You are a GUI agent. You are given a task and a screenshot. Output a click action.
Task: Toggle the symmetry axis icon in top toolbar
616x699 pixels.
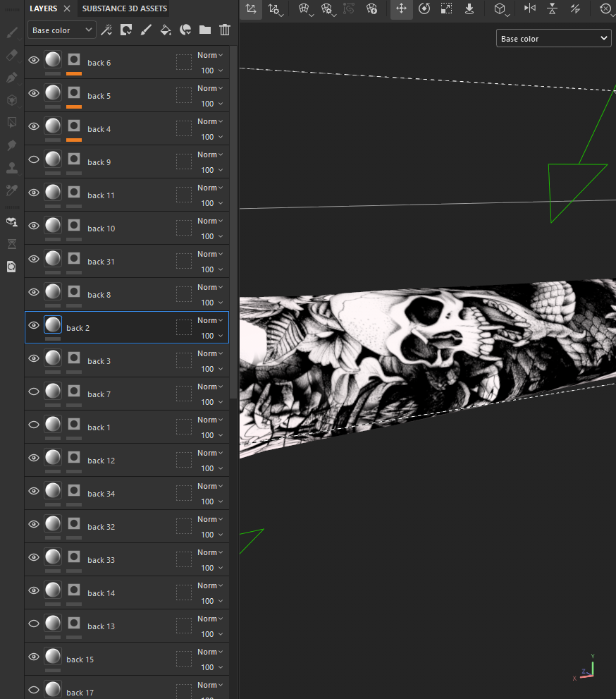coord(251,9)
